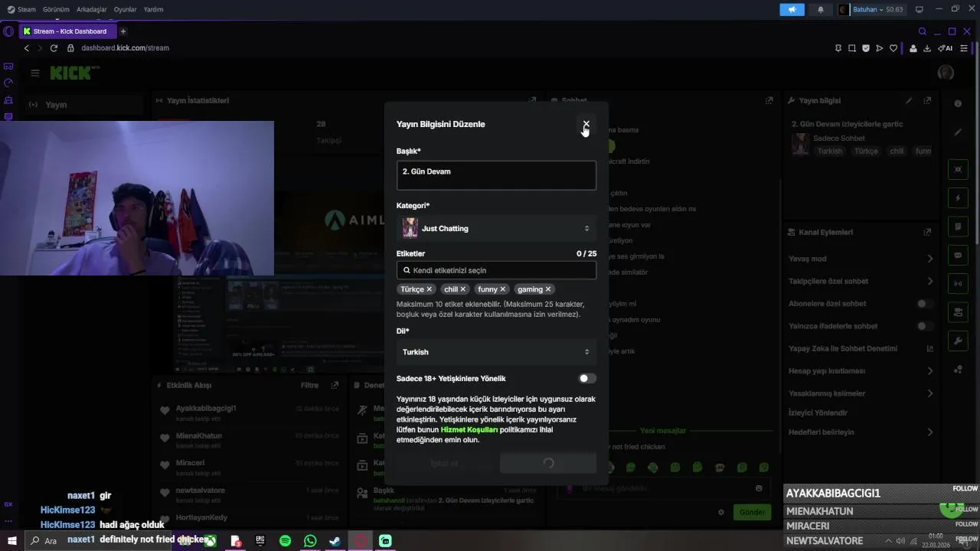Toggle Sadece 18+ Yetişkinlere Yönelik switch
Viewport: 980px width, 551px height.
(x=587, y=378)
